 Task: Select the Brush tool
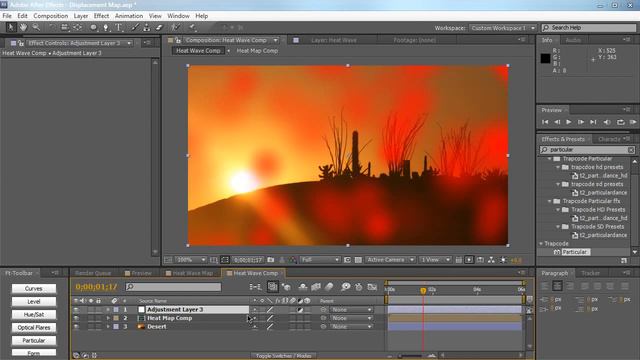135,27
